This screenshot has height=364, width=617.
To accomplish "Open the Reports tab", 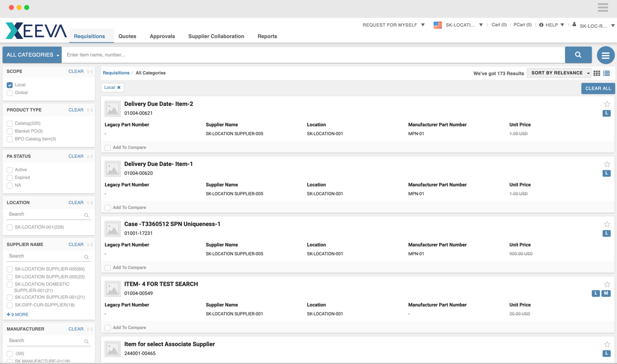I will click(x=267, y=36).
